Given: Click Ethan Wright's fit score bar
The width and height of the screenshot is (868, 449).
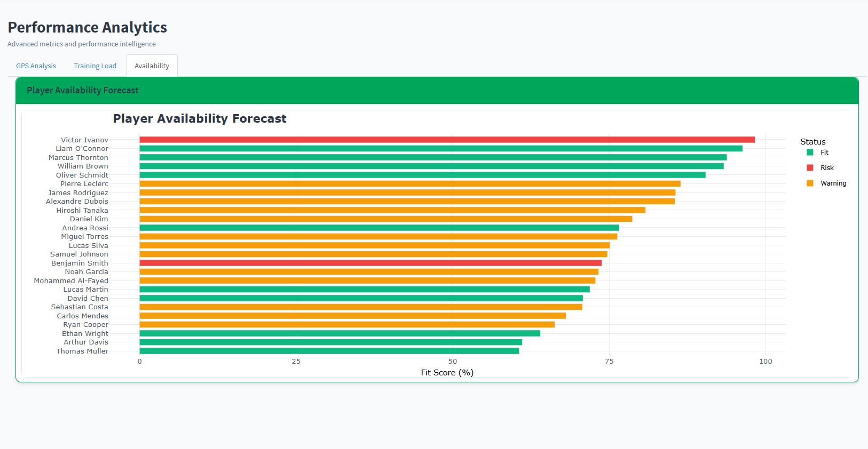Looking at the screenshot, I should (x=340, y=333).
